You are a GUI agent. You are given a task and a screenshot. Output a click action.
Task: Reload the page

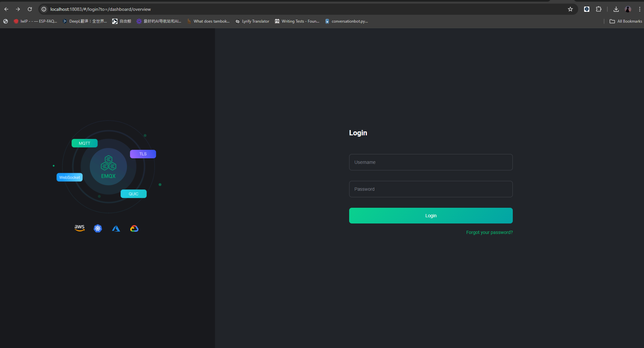click(x=30, y=9)
